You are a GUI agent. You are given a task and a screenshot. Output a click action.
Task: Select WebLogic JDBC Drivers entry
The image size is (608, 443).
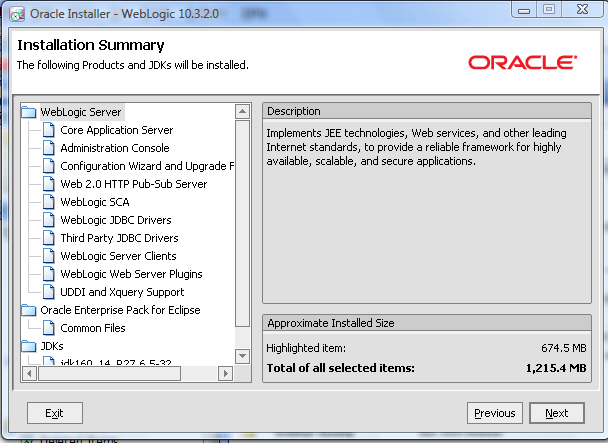click(116, 220)
